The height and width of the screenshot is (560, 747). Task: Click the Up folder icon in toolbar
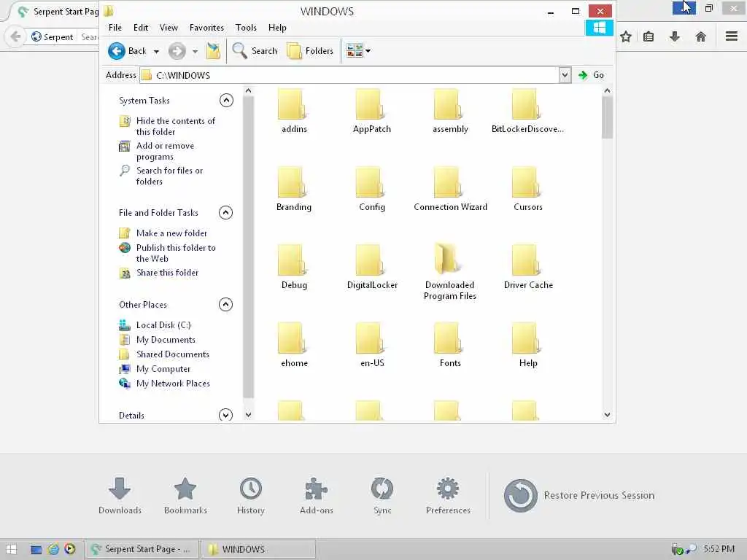pos(213,51)
